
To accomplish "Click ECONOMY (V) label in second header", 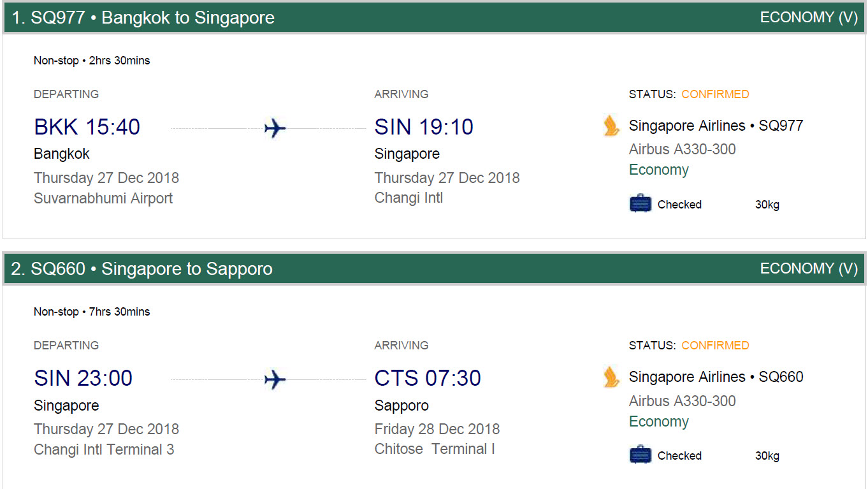I will [809, 269].
